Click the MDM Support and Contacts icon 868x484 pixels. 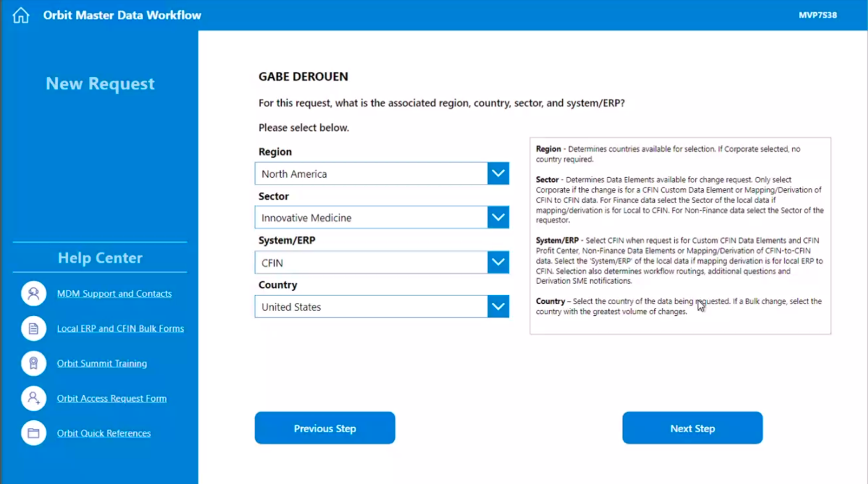(34, 294)
